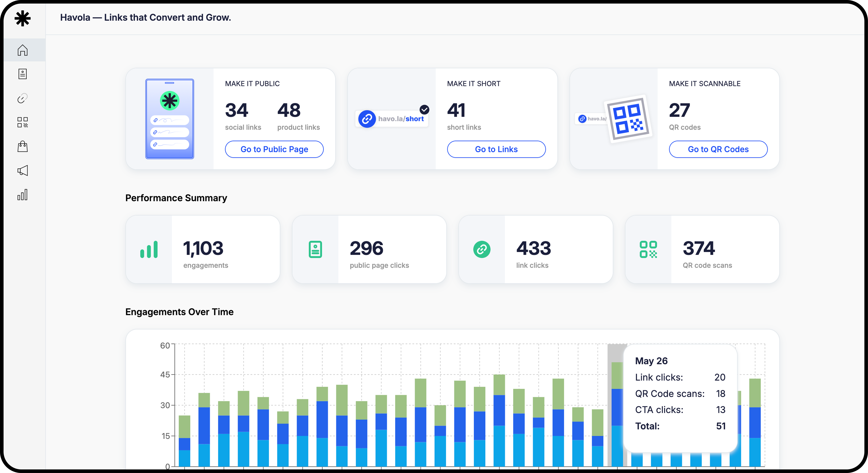Open the QR Codes sidebar icon
The height and width of the screenshot is (473, 868).
[23, 122]
